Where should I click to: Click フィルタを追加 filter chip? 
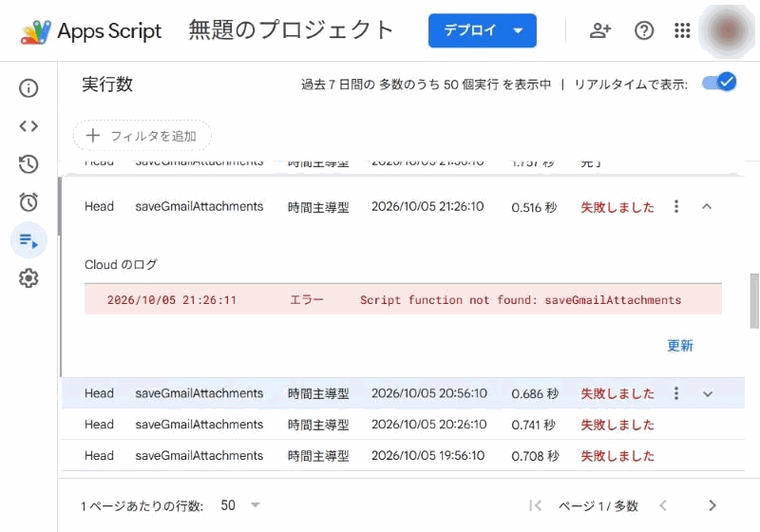142,136
